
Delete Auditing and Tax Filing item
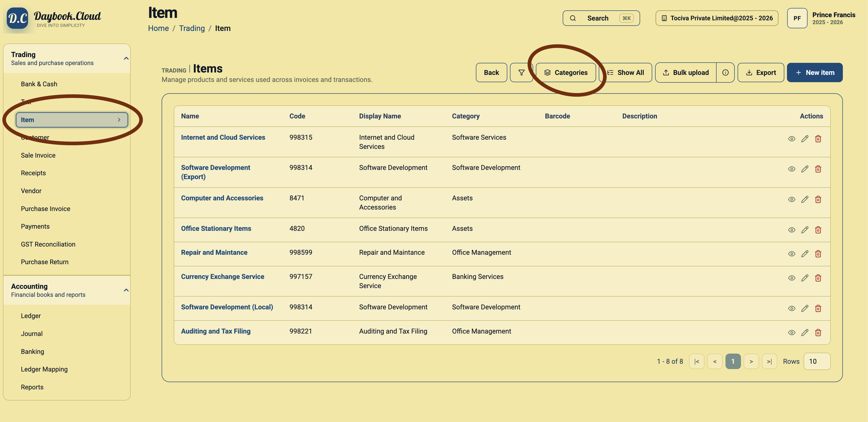pos(818,333)
